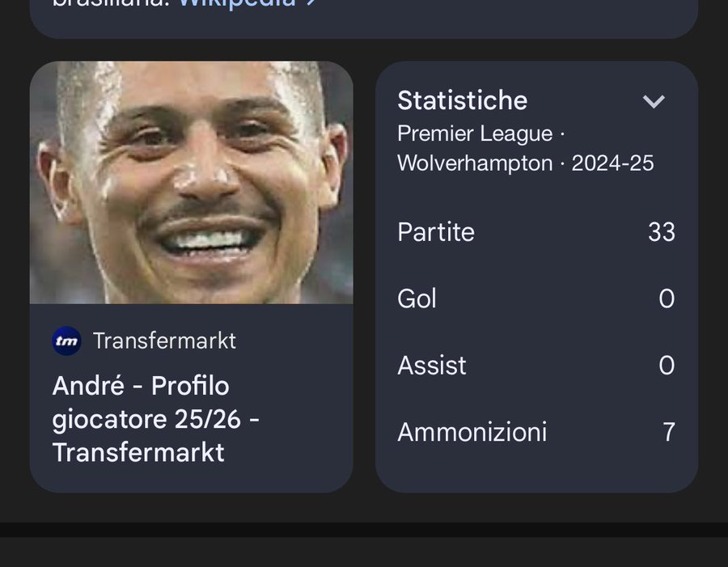Image resolution: width=728 pixels, height=567 pixels.
Task: Tap the Premier League Wolverhampton 2024-25 subtitle
Action: 526,149
